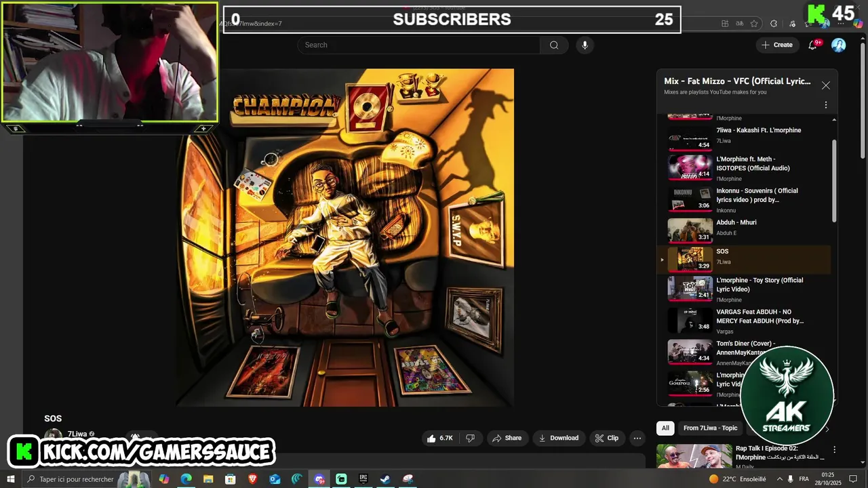Click FRA keyboard language indicator
This screenshot has height=488, width=868.
[804, 479]
